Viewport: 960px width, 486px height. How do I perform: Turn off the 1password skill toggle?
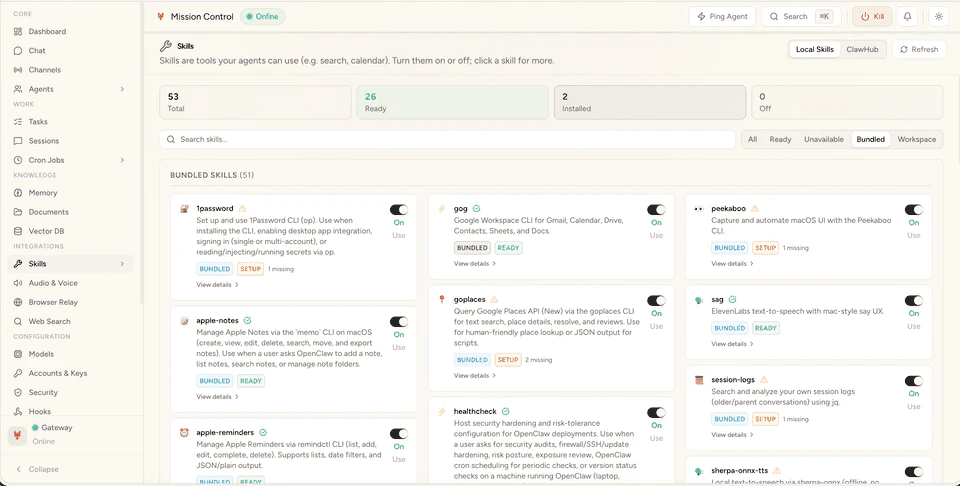coord(399,210)
